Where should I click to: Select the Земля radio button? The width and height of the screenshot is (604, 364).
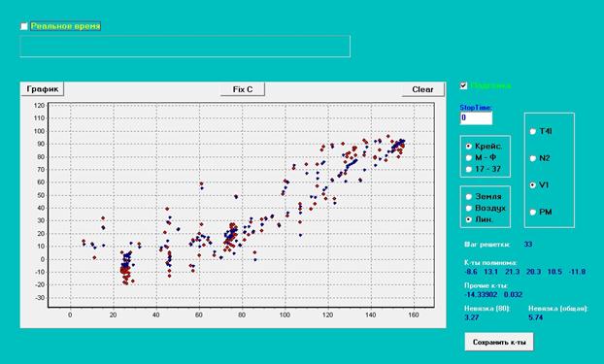tap(469, 197)
